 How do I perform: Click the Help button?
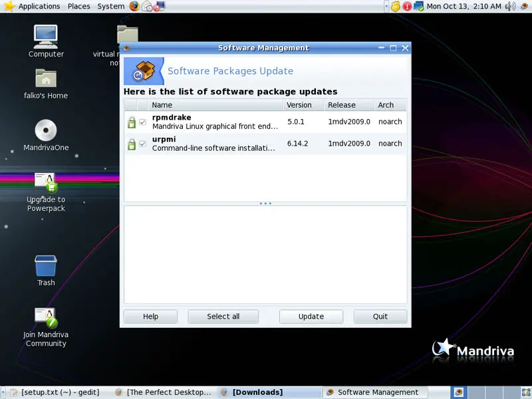151,317
